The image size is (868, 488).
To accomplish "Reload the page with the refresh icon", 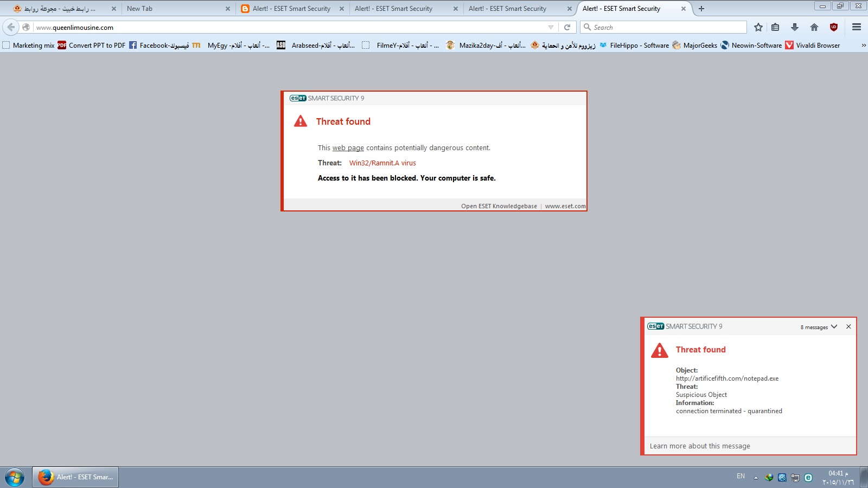I will point(567,27).
